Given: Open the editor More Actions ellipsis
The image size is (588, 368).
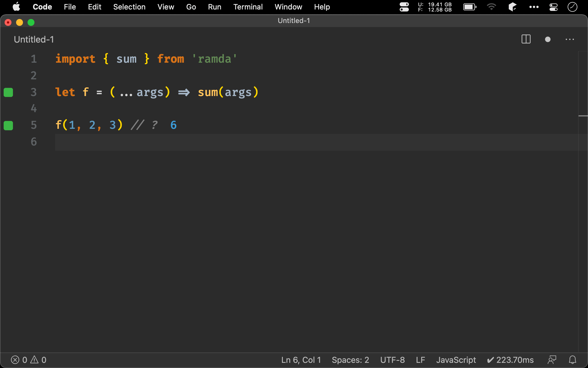Looking at the screenshot, I should pyautogui.click(x=570, y=39).
